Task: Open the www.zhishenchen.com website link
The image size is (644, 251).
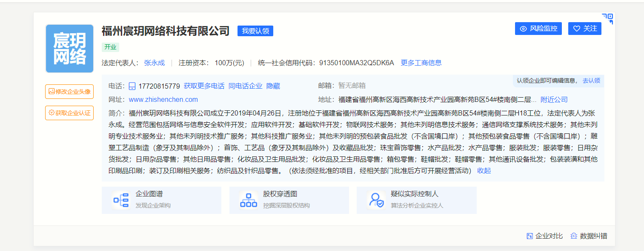Action: [163, 99]
